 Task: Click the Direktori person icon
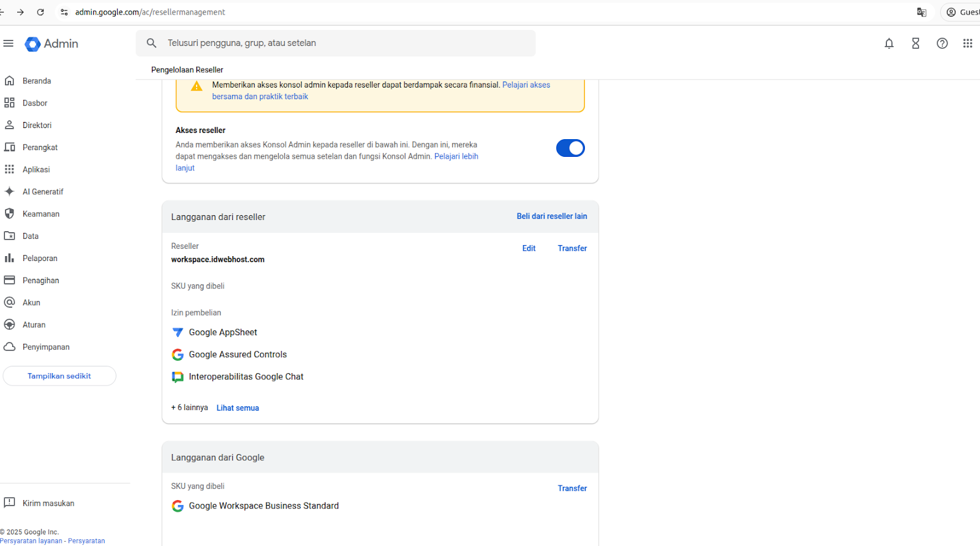[x=9, y=125]
